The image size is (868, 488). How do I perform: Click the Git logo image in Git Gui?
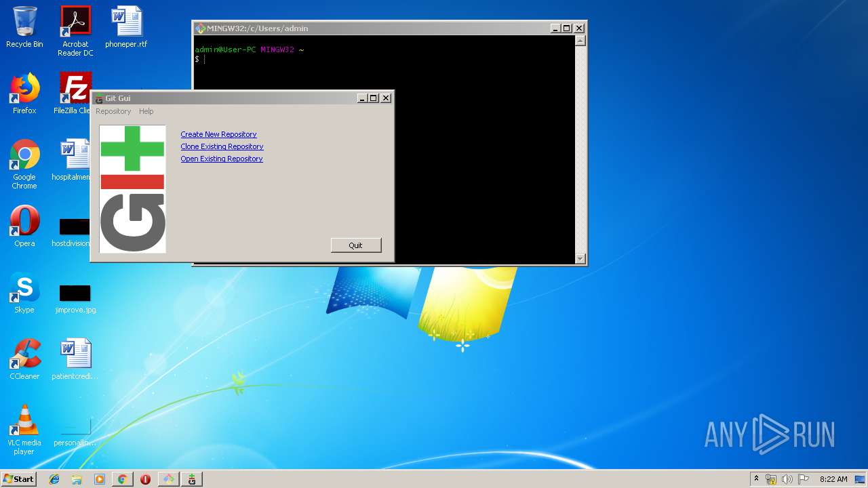(133, 188)
